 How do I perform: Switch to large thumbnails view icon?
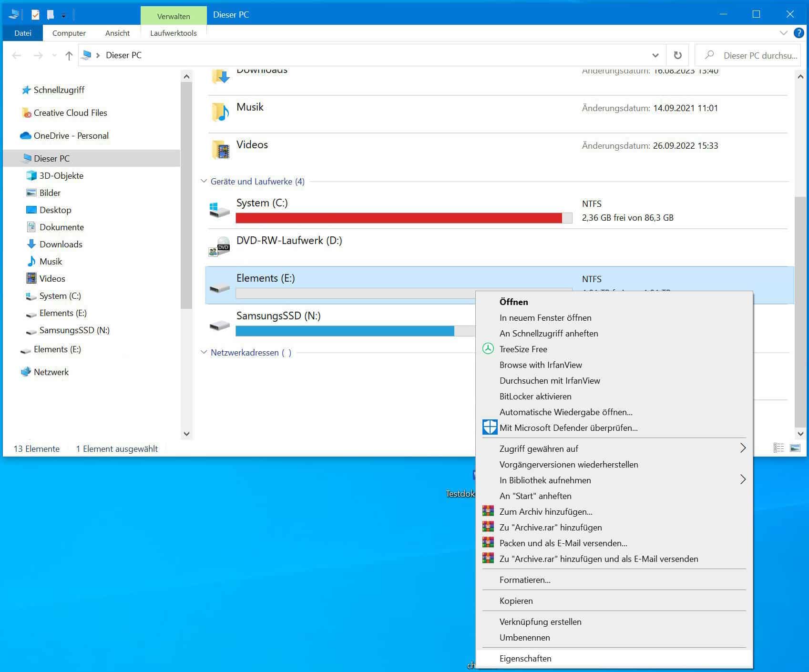click(795, 448)
